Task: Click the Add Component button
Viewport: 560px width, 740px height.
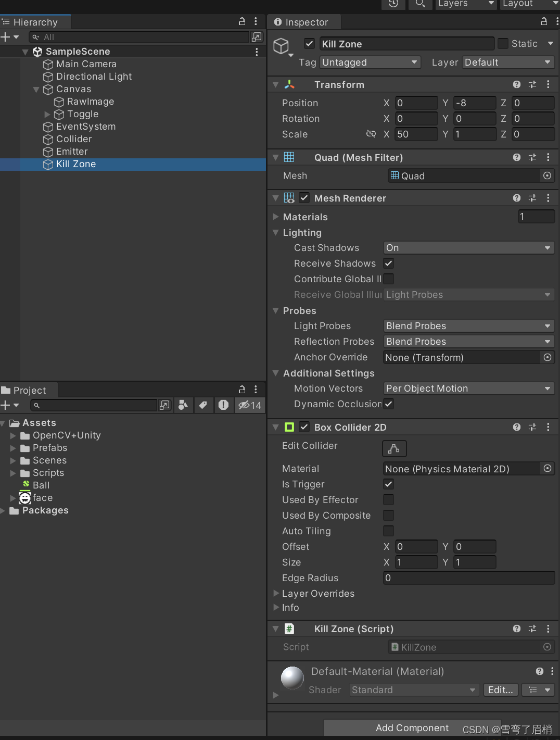Action: 412,728
